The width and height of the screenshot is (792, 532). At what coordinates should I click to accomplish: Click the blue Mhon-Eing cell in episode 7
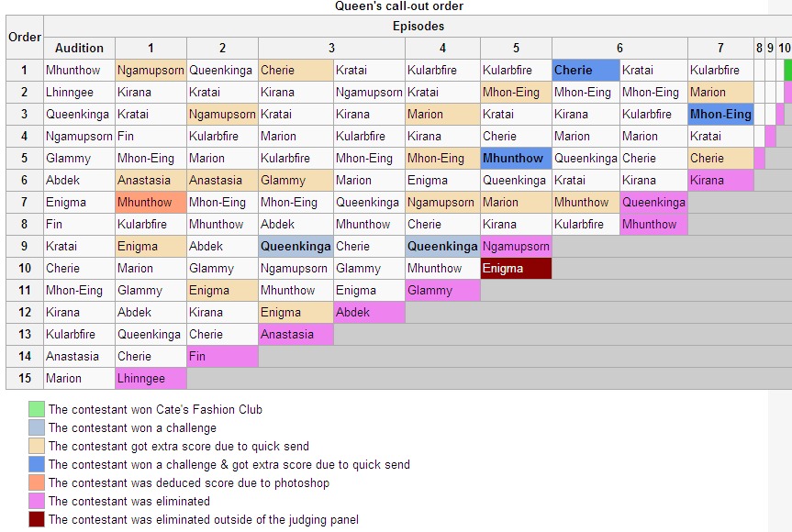(720, 114)
